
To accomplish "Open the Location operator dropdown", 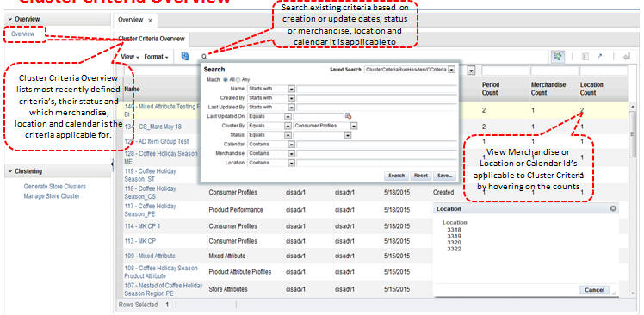I will tap(291, 163).
